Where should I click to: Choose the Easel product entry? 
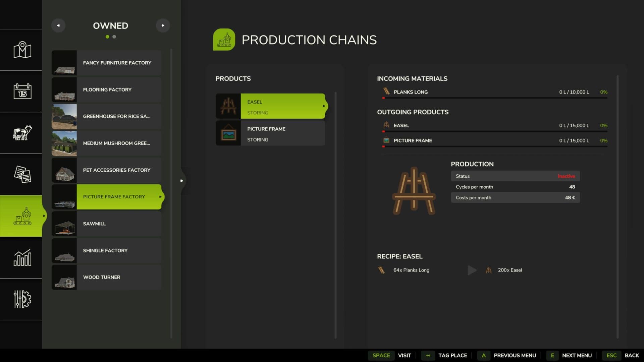(270, 106)
